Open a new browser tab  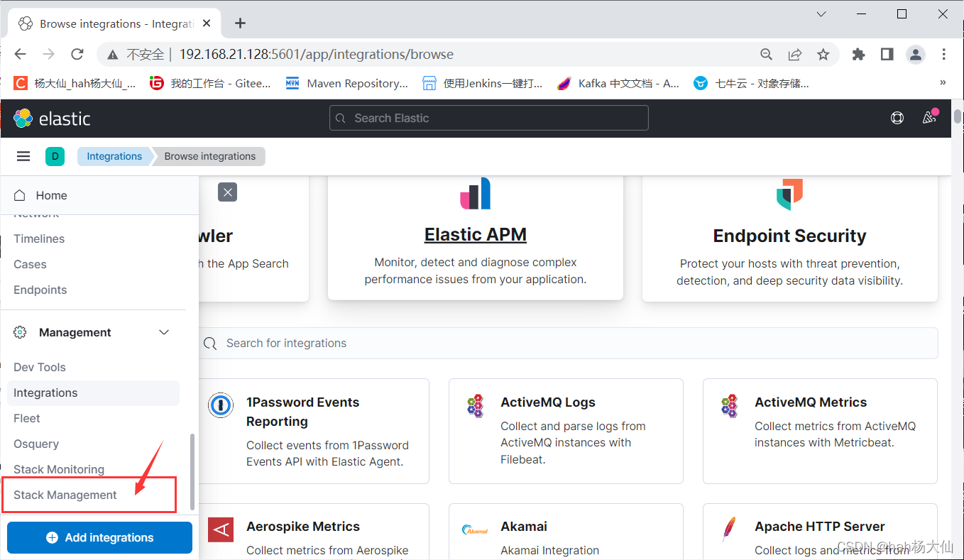(x=240, y=23)
